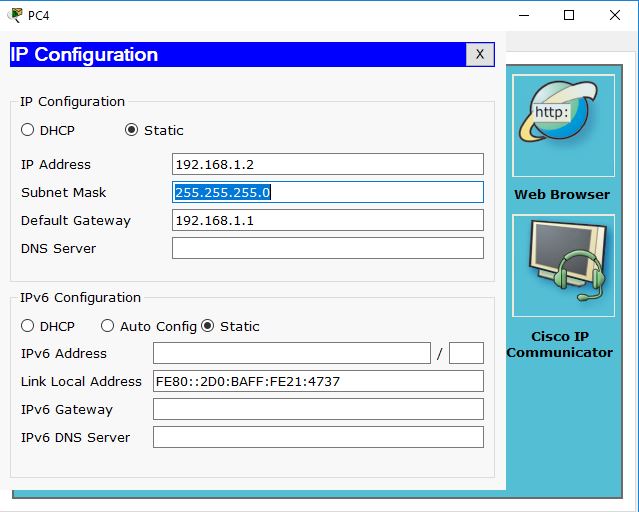Click the Default Gateway field 192.168.1.1
The image size is (639, 512).
click(328, 220)
